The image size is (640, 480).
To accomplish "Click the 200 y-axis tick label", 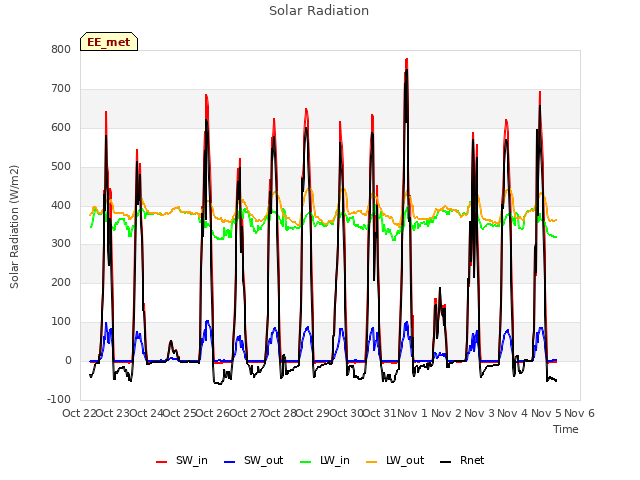I will (61, 282).
